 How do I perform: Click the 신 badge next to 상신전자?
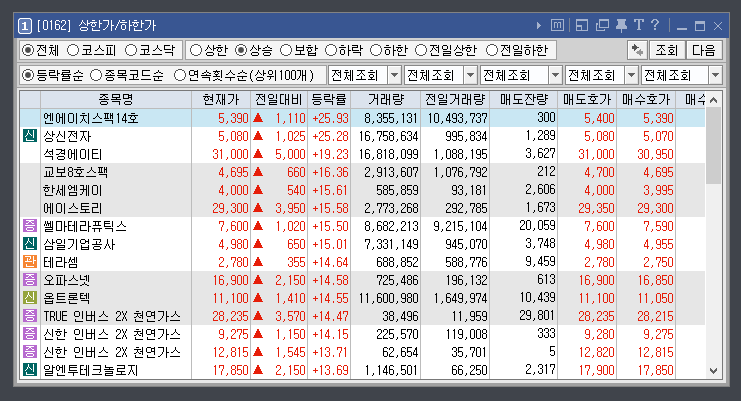[x=30, y=136]
